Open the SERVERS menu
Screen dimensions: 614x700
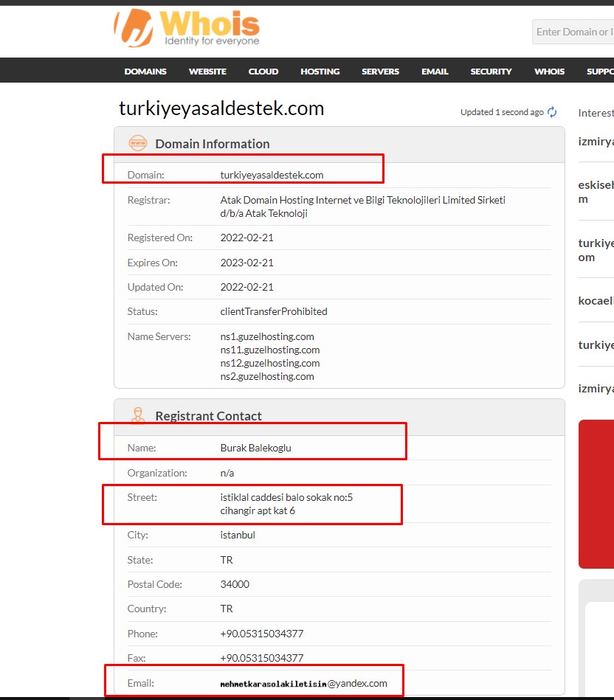[381, 72]
